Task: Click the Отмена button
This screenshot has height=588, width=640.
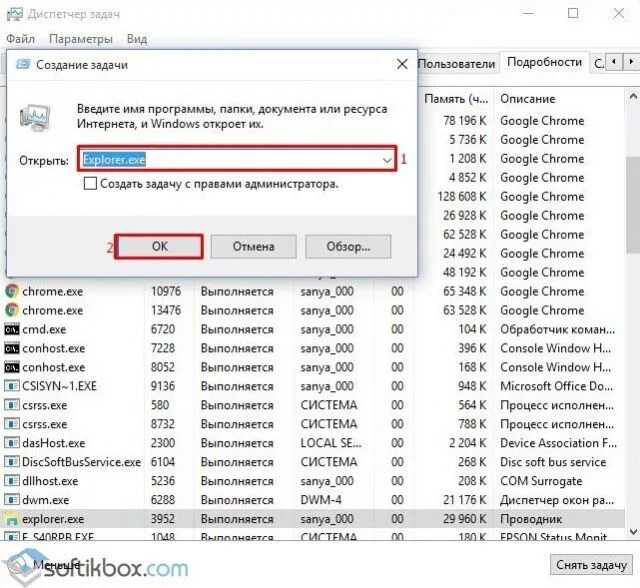Action: [x=253, y=246]
